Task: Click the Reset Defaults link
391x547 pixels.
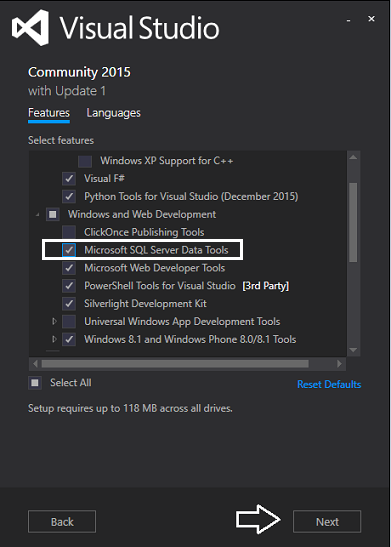Action: coord(329,384)
